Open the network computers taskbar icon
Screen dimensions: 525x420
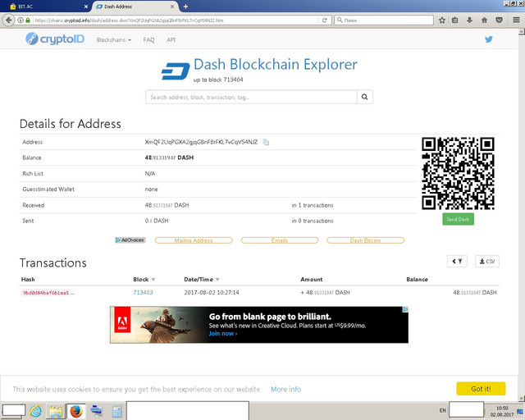pos(97,411)
